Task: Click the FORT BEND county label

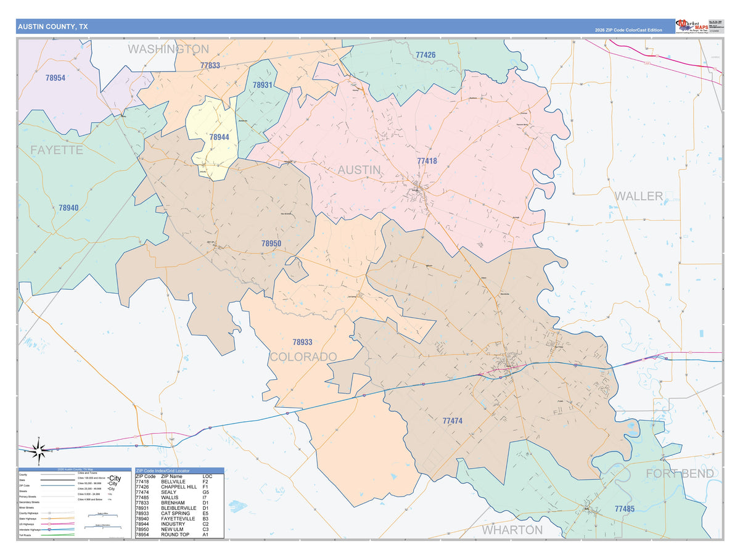Action: coord(680,473)
